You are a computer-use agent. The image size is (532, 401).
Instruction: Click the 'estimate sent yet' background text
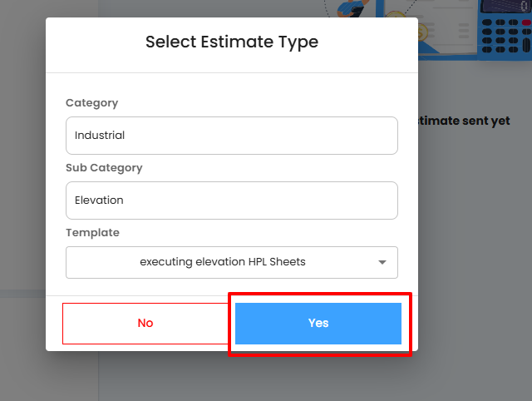tap(464, 121)
